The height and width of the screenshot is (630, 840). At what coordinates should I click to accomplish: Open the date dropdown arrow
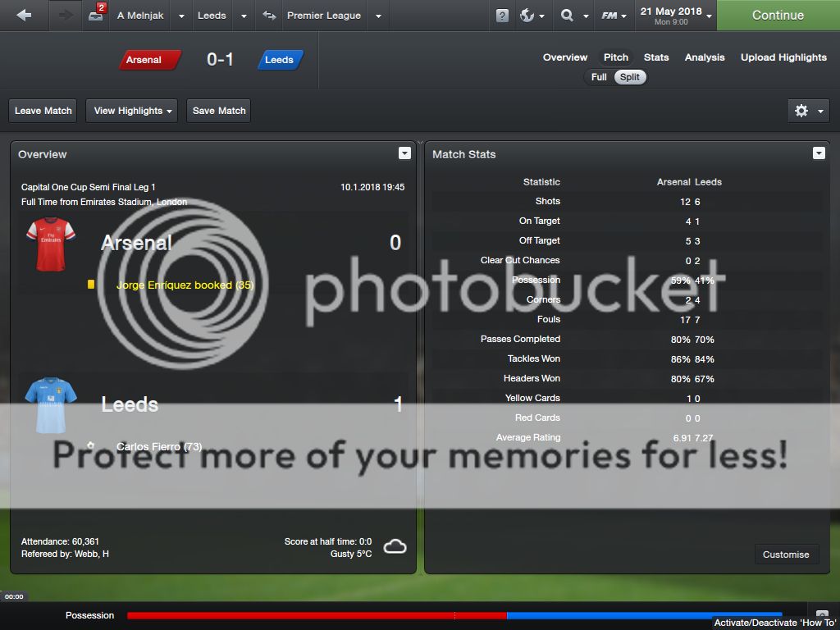click(710, 16)
